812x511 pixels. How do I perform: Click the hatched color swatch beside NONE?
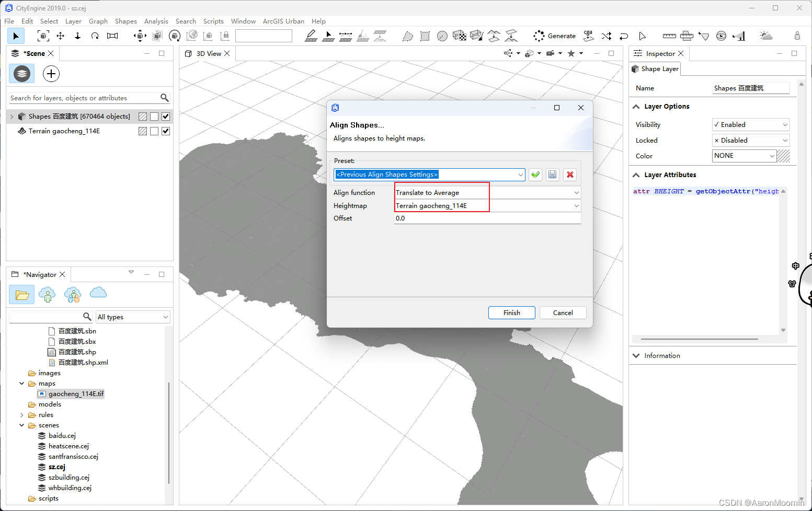click(x=783, y=156)
